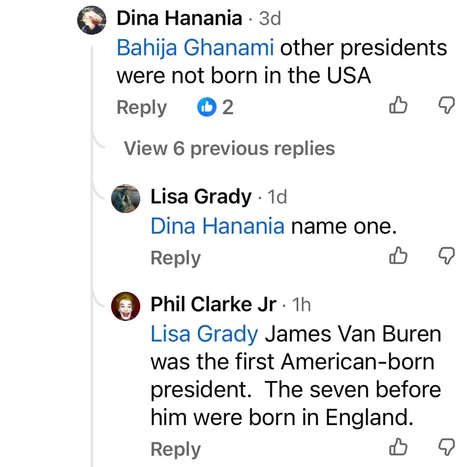The image size is (476, 467).
Task: Thumbs up Lisa Grady's reply
Action: click(x=398, y=256)
